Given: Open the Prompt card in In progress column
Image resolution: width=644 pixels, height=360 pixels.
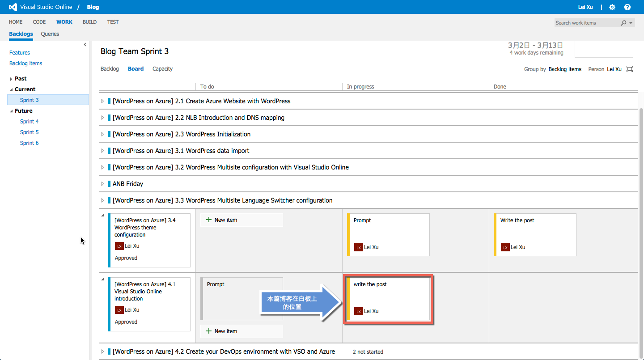Looking at the screenshot, I should [x=388, y=235].
